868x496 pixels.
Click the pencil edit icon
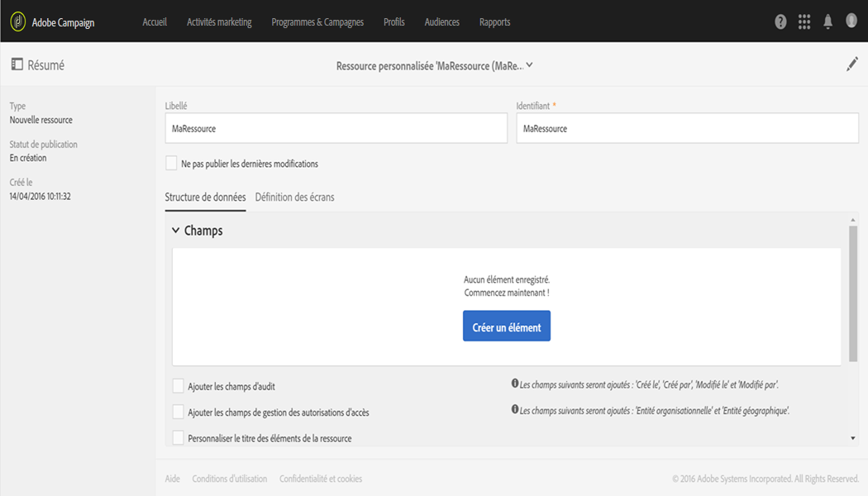click(852, 64)
